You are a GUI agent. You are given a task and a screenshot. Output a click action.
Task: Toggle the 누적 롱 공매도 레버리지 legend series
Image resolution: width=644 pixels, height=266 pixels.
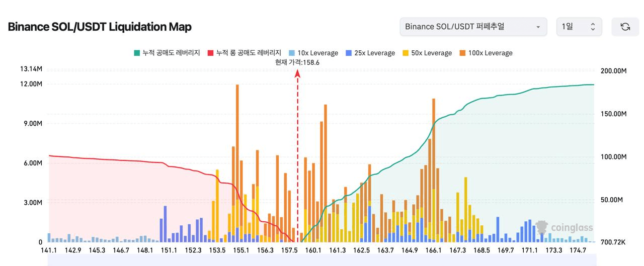pos(244,53)
